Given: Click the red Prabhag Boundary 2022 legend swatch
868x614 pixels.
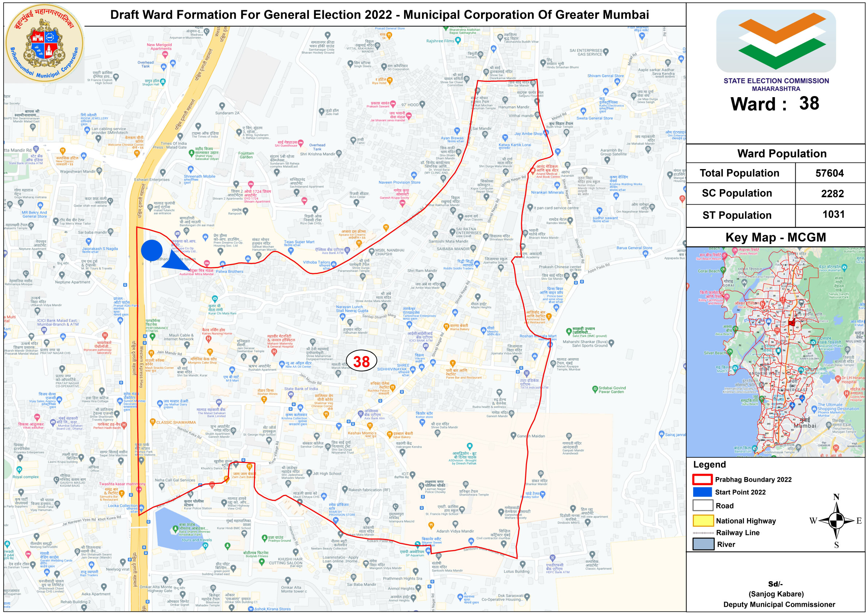Looking at the screenshot, I should 702,479.
